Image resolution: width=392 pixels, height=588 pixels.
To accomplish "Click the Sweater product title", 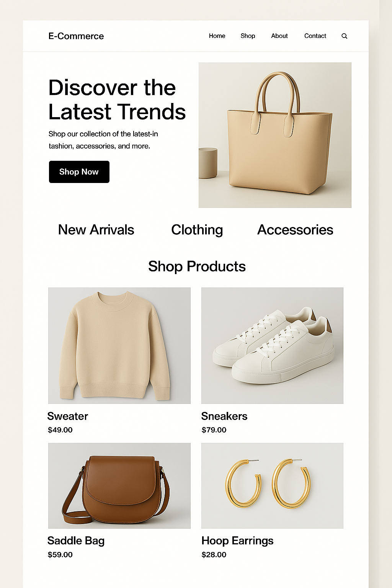I will [x=68, y=416].
